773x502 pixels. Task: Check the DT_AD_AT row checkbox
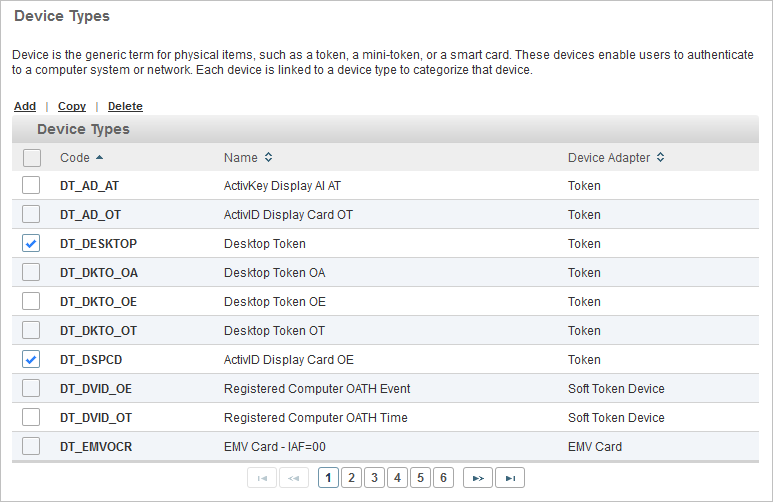pyautogui.click(x=32, y=186)
